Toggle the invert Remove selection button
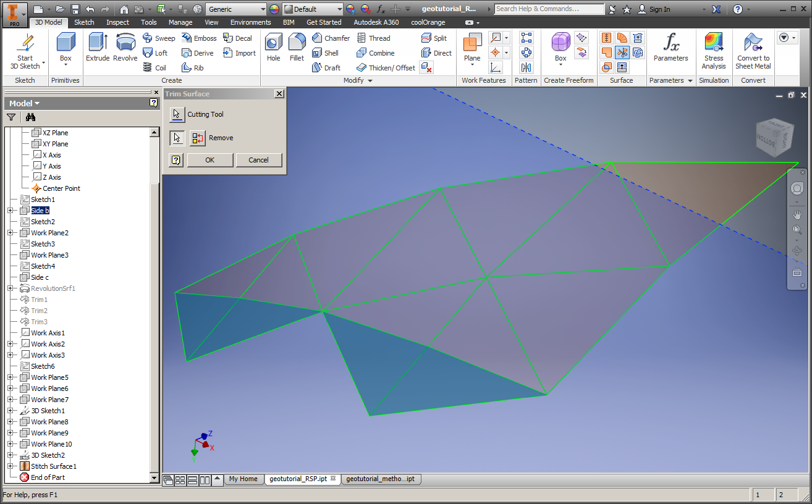 tap(197, 138)
